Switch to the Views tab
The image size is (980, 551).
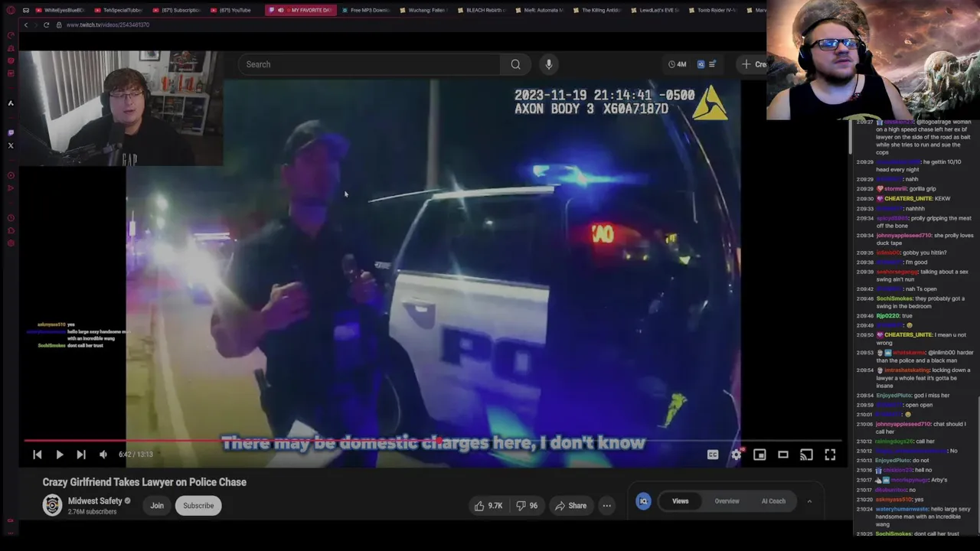681,501
